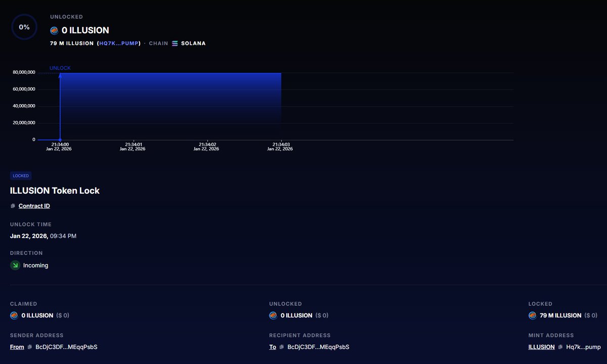607x364 pixels.
Task: Open the HQ7K...PUMP token address link
Action: [x=119, y=43]
